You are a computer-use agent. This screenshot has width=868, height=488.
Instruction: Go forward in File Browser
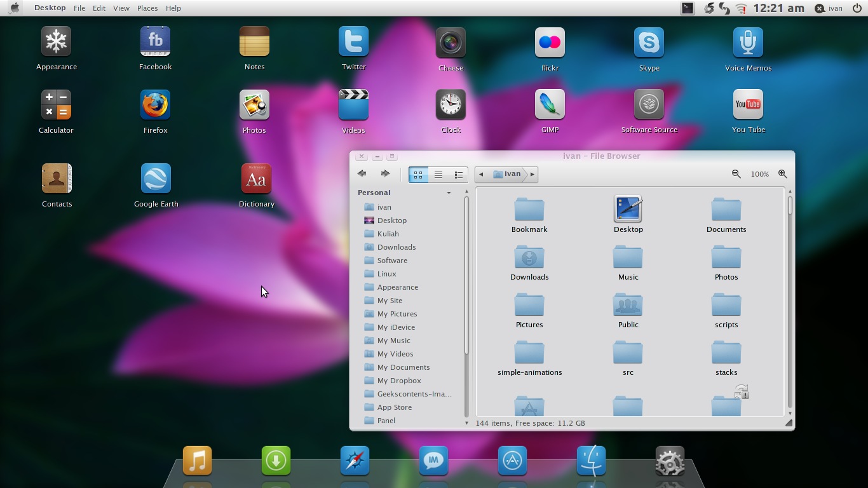coord(386,173)
